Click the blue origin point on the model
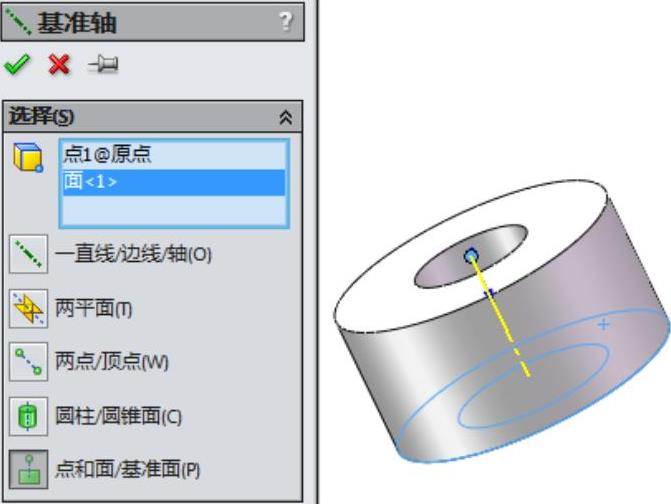The image size is (671, 504). pos(471,256)
